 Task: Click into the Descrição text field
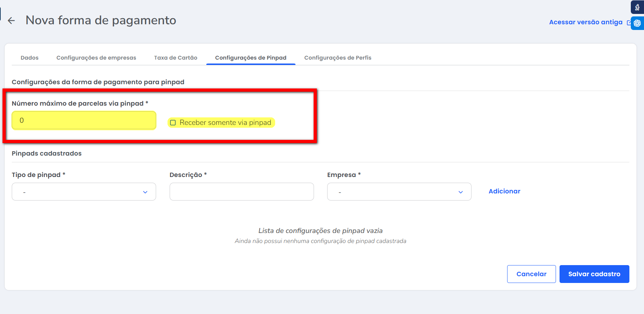click(x=242, y=192)
